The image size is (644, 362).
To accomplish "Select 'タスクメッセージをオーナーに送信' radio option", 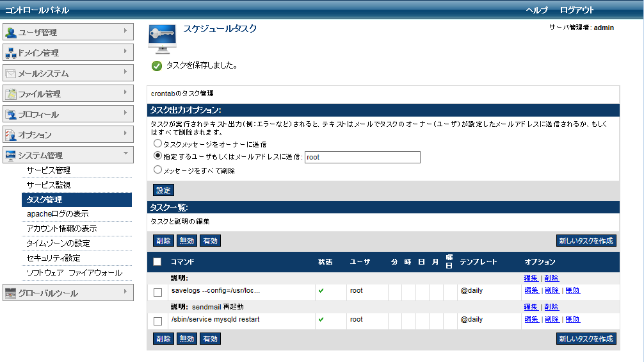I will tap(157, 144).
